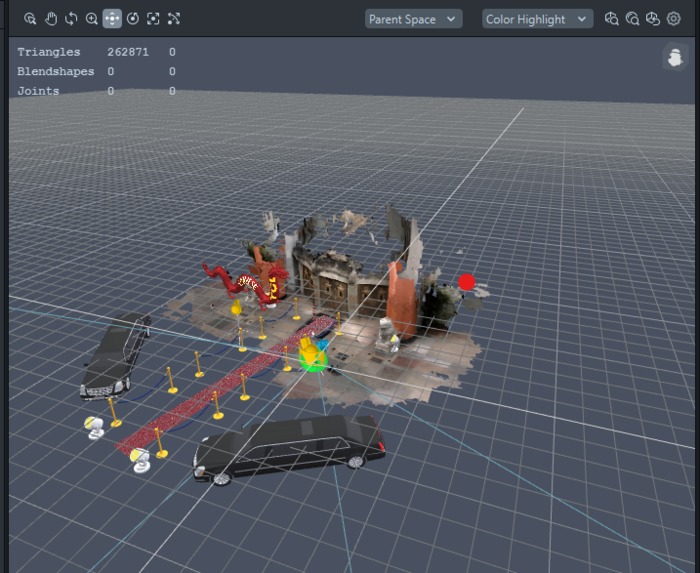
Task: Click the ghost mascot icon
Action: (x=675, y=57)
